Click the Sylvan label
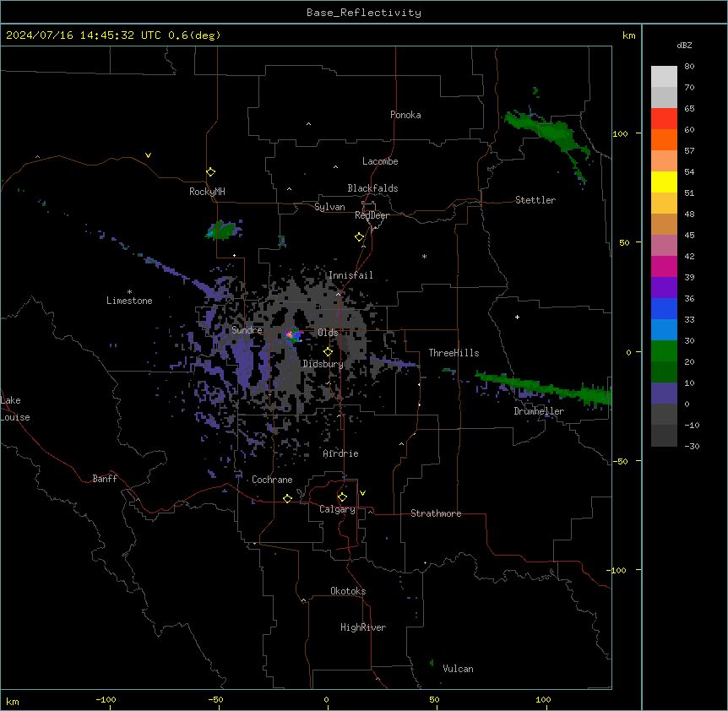 tap(329, 207)
